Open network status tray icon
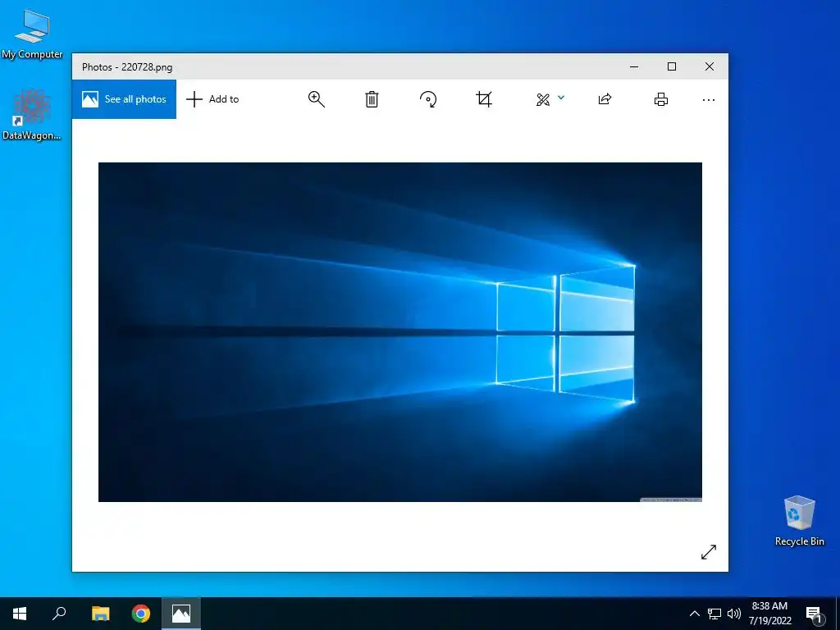Viewport: 840px width, 630px height. (x=714, y=614)
